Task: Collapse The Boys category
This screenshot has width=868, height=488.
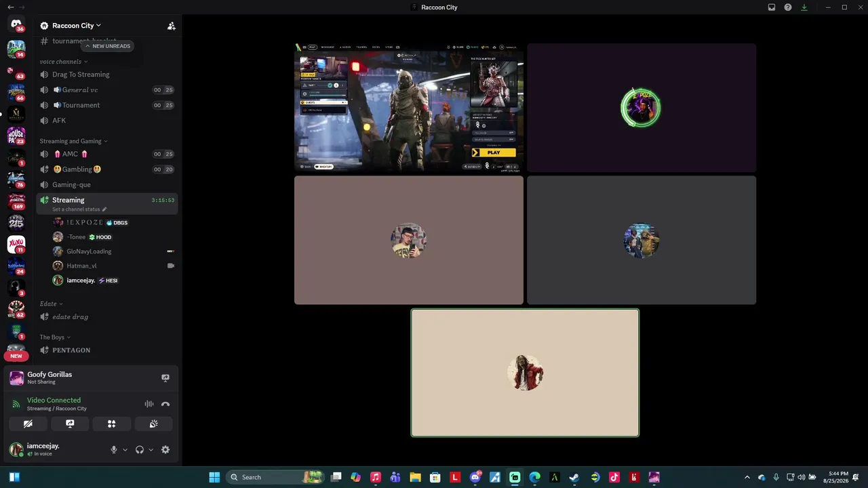Action: click(x=55, y=337)
